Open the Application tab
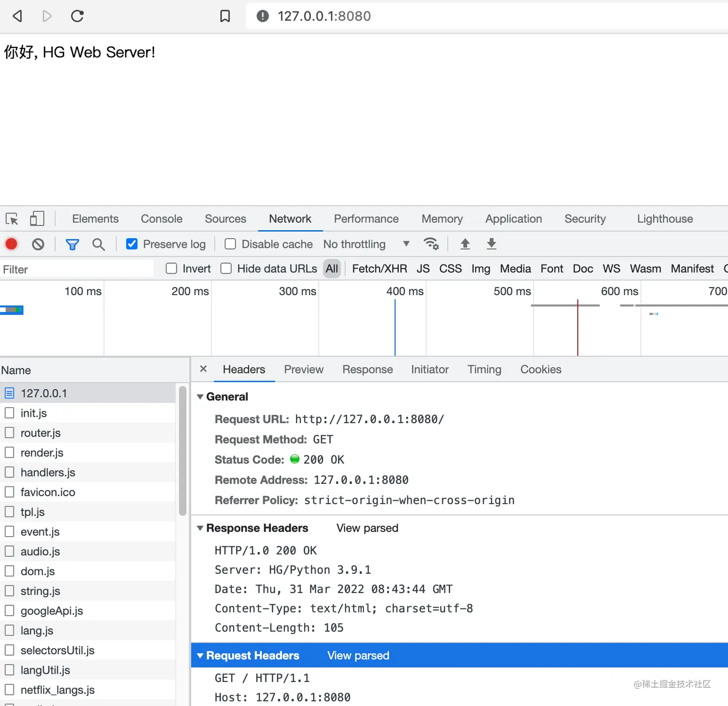Screen dimensions: 728x706 pos(514,219)
